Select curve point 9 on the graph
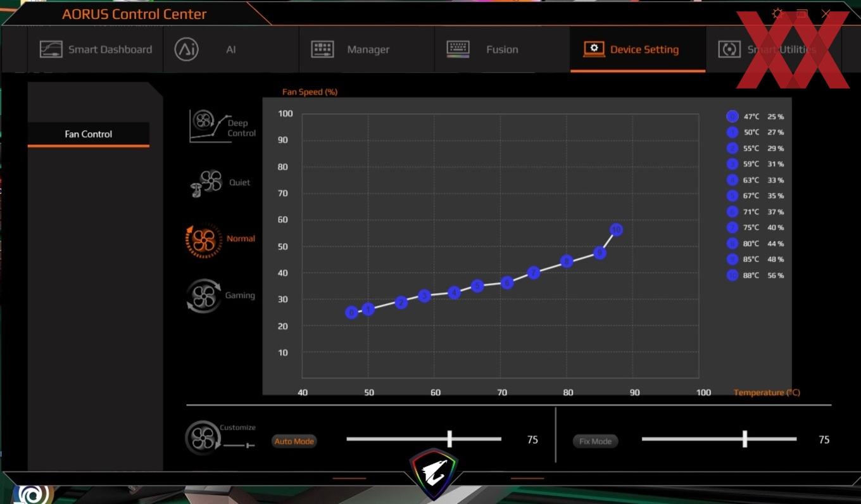The height and width of the screenshot is (504, 861). [600, 253]
